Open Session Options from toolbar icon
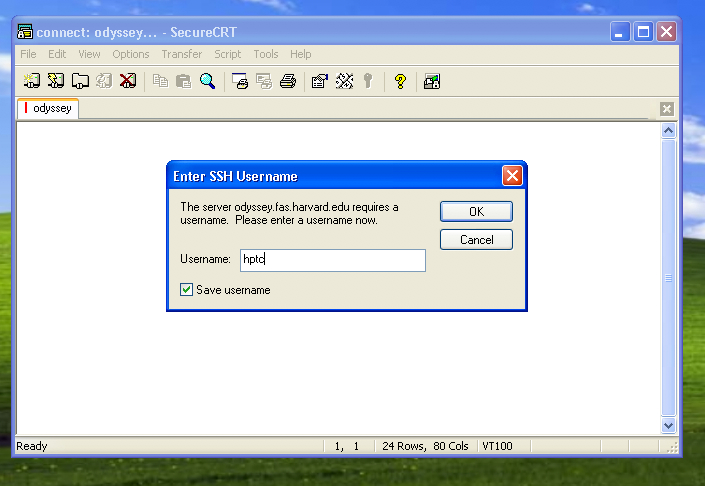 point(320,81)
